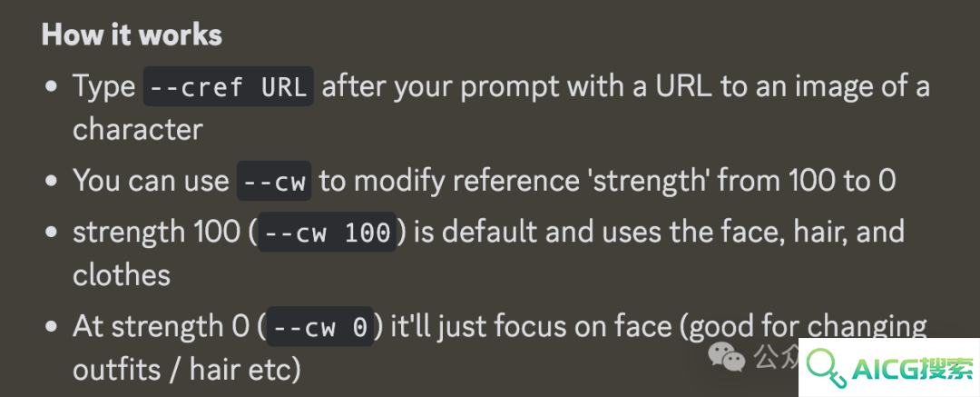
Task: Click the bullet before 'At strength 0'
Action: 52,327
